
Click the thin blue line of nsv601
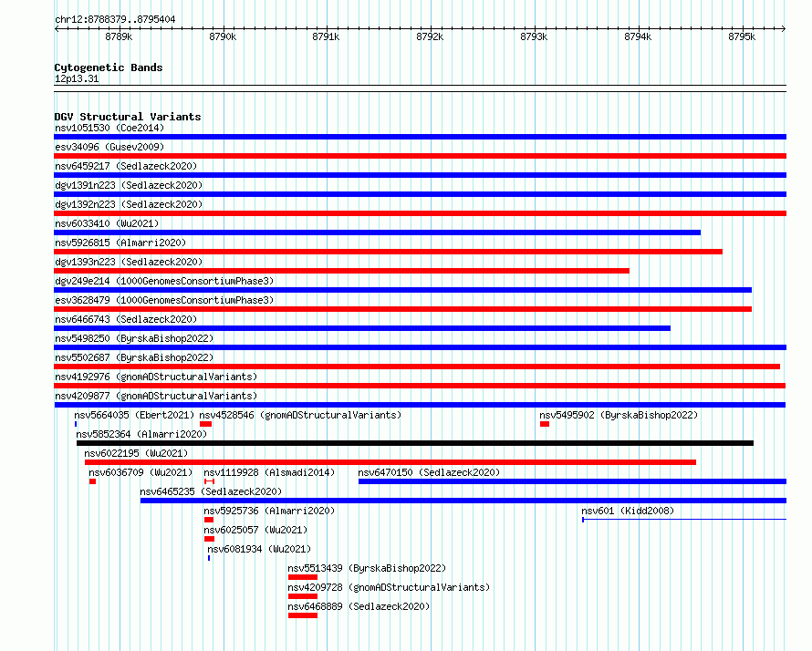click(x=684, y=519)
